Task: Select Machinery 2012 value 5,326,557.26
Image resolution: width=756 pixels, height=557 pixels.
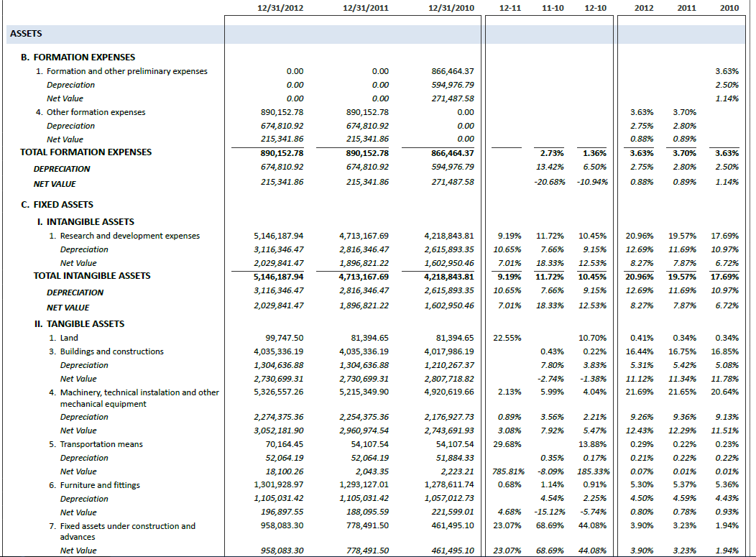Action: (279, 392)
